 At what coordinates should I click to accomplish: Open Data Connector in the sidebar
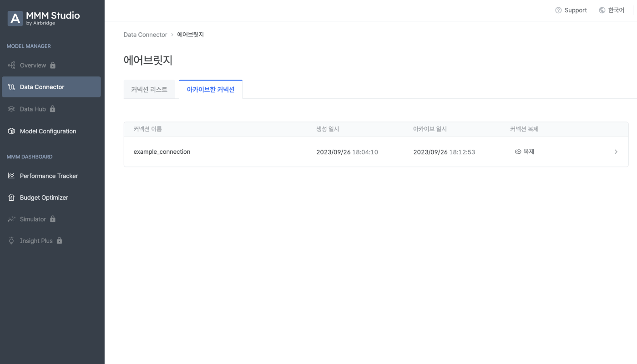(51, 87)
